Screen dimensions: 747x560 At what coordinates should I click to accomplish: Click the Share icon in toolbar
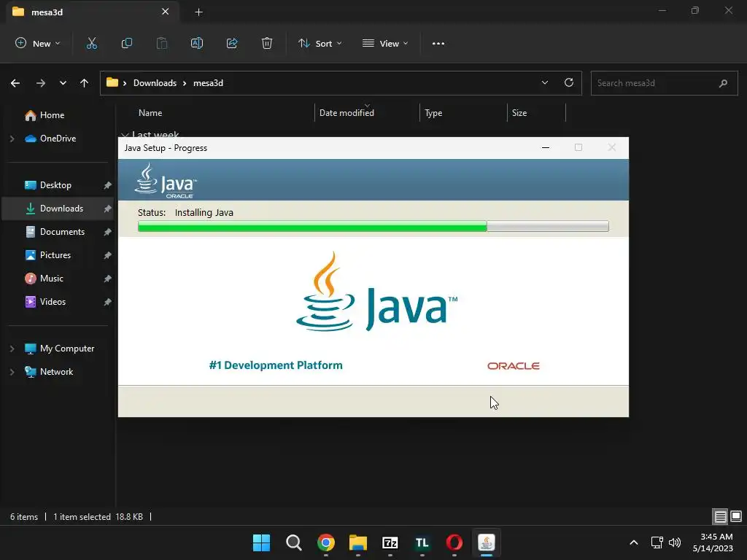point(232,43)
